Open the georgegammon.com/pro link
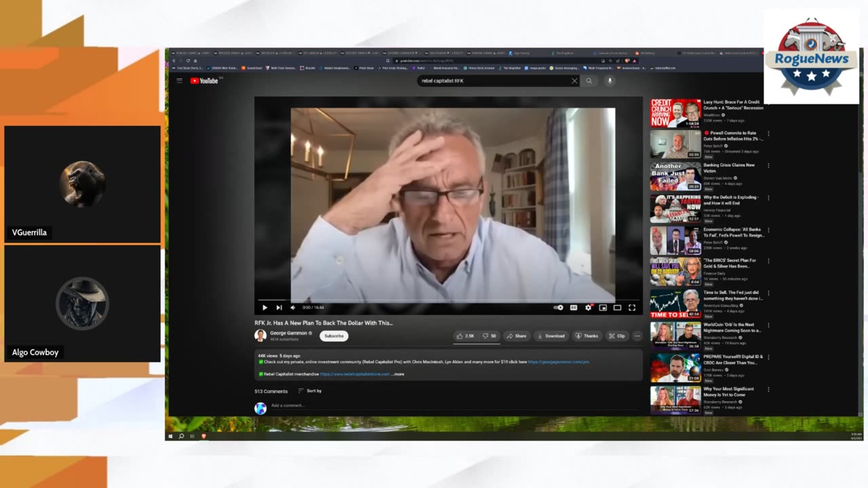The height and width of the screenshot is (488, 868). pyautogui.click(x=558, y=362)
